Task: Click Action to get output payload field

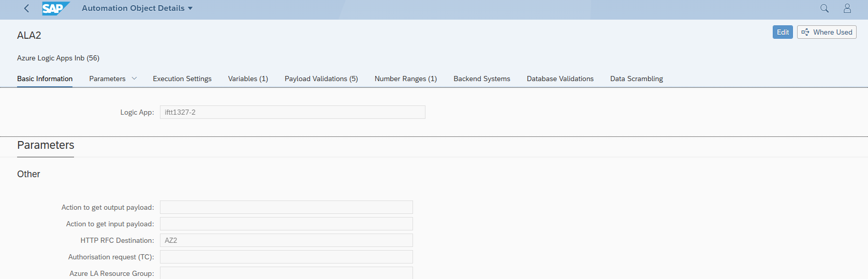Action: (286, 207)
